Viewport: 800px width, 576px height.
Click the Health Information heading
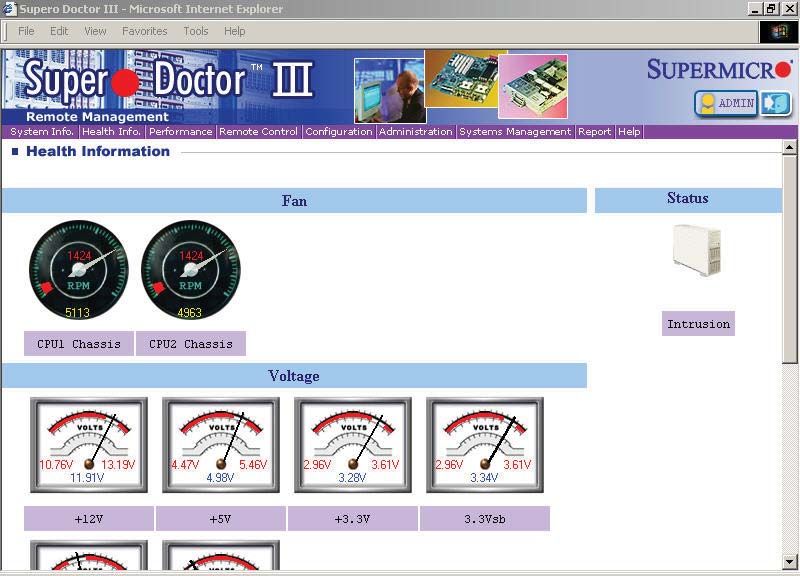pyautogui.click(x=98, y=152)
